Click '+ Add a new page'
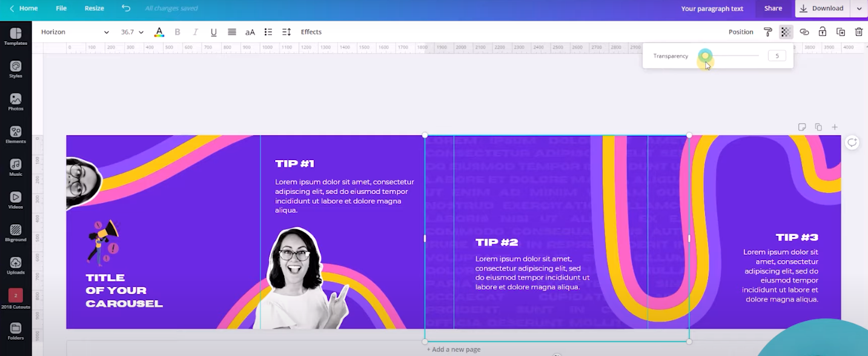Image resolution: width=868 pixels, height=356 pixels. [454, 349]
